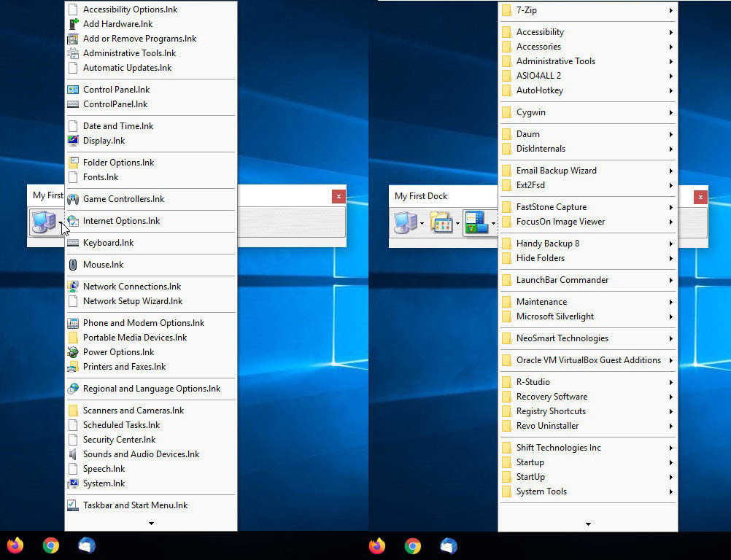731x560 pixels.
Task: Click the Administrative Tools.lnk gear icon
Action: pyautogui.click(x=73, y=53)
